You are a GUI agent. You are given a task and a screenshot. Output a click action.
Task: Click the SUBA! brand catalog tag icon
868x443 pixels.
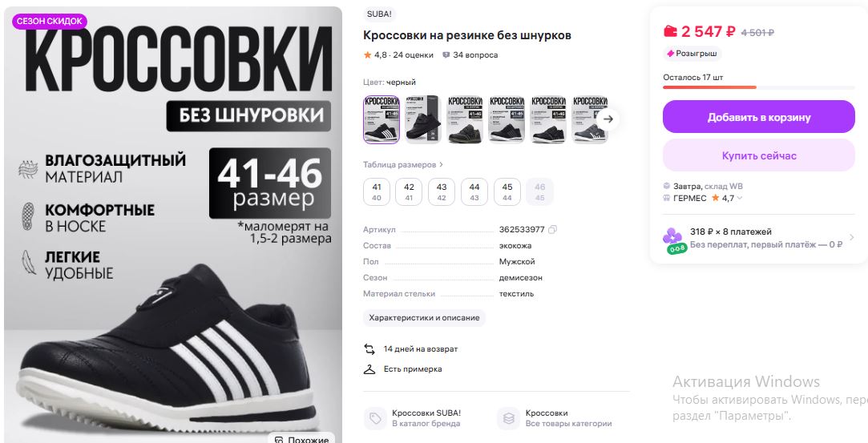(x=375, y=419)
